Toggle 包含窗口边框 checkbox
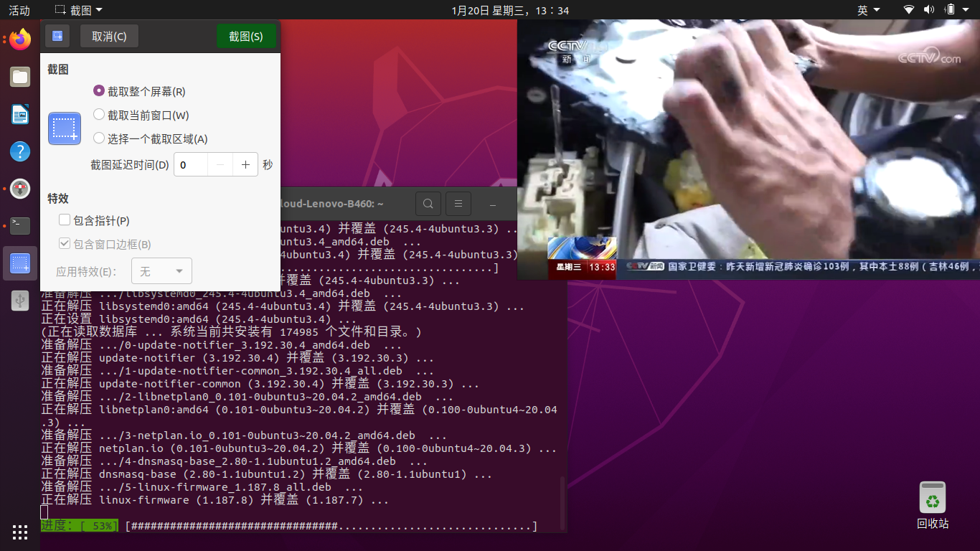This screenshot has height=551, width=980. click(x=105, y=244)
